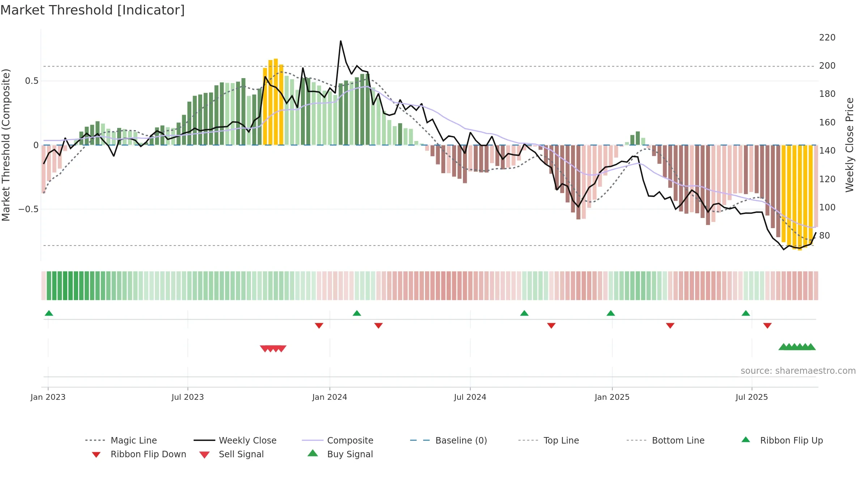Click the source: sharemaestro.com text
This screenshot has width=868, height=488.
tap(798, 371)
